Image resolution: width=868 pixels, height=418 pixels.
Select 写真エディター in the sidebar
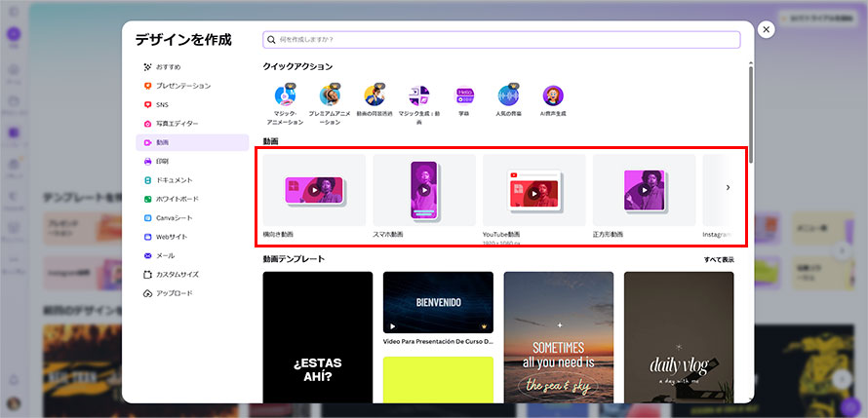(192, 124)
